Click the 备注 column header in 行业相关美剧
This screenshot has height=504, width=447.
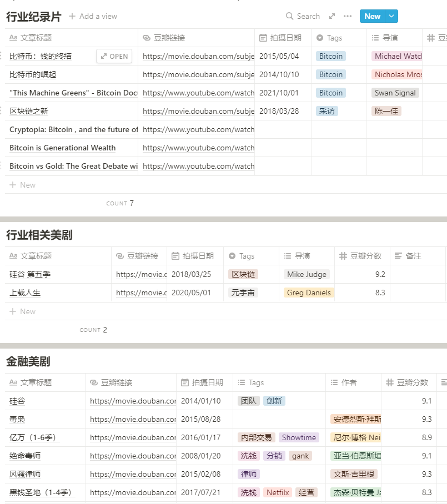coord(418,256)
